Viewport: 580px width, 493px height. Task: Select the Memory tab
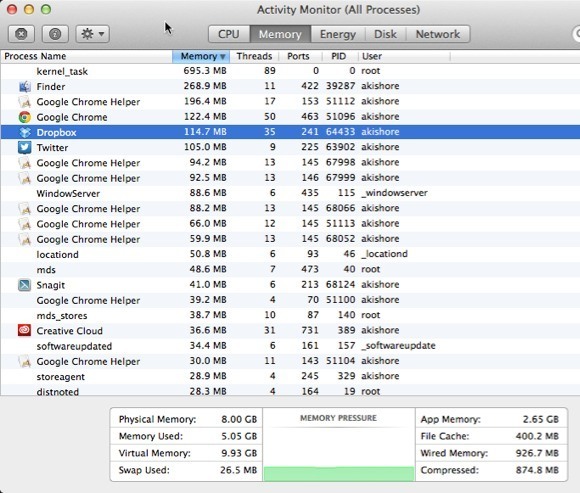pyautogui.click(x=280, y=34)
